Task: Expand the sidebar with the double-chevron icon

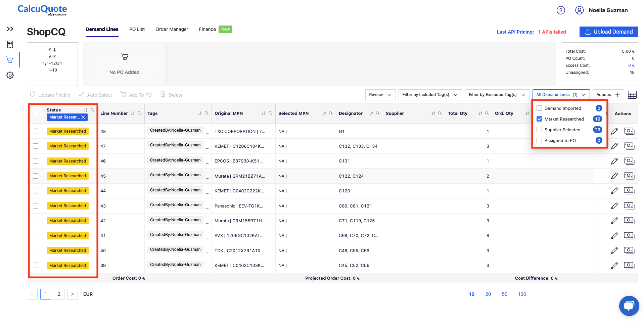Action: pos(10,29)
